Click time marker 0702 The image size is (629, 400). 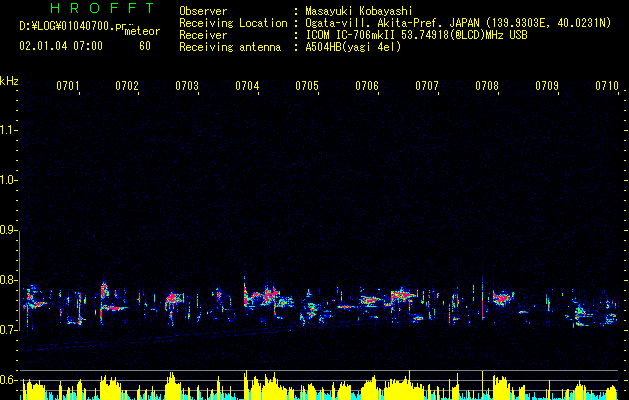point(127,86)
